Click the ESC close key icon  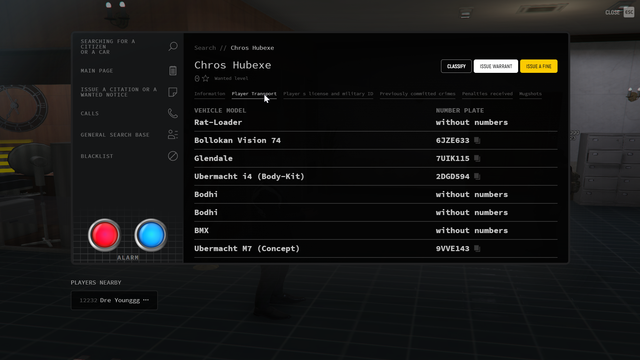629,12
